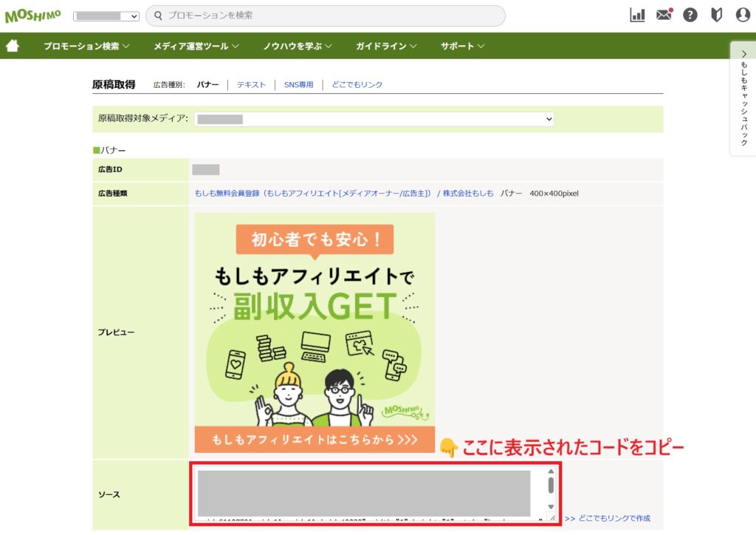The height and width of the screenshot is (535, 756).
Task: Expand the ノウハウを学ぶ menu
Action: [x=297, y=46]
